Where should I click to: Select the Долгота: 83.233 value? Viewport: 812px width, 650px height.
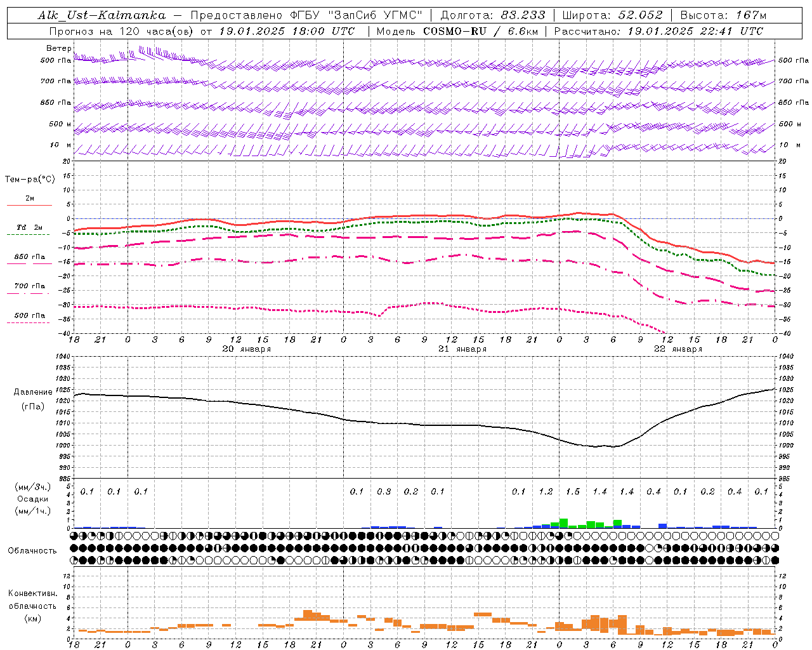coord(492,15)
